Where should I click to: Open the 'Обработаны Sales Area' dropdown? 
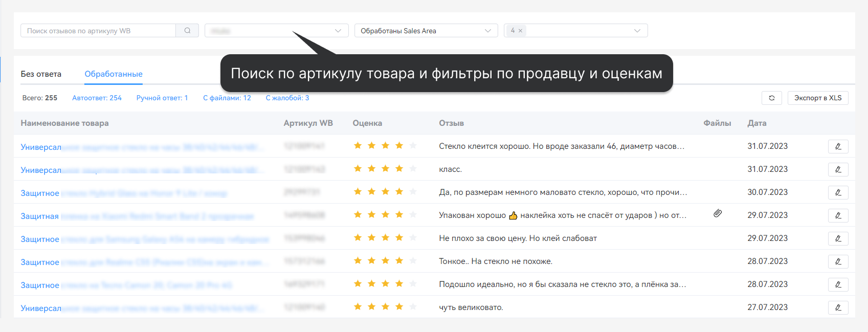426,31
